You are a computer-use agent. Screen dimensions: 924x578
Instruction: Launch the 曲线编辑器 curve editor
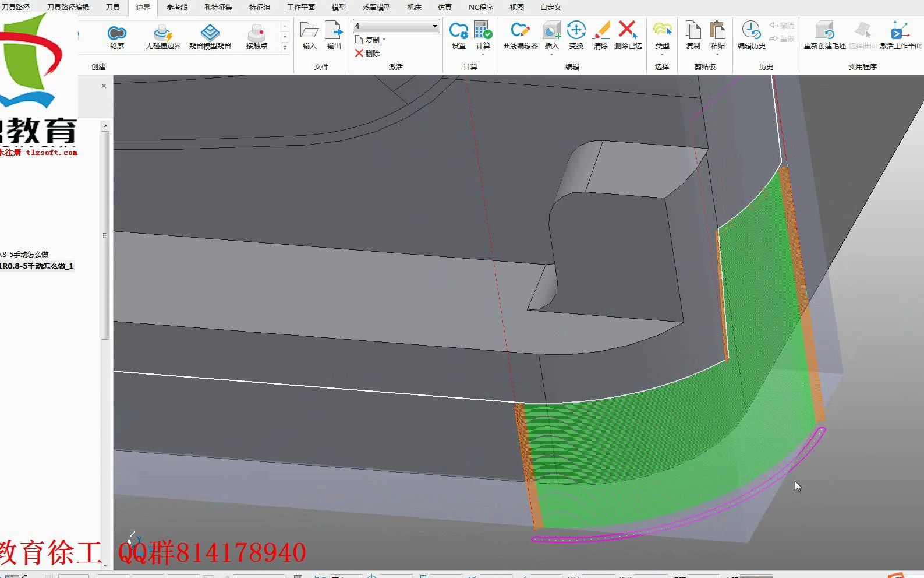(x=521, y=36)
